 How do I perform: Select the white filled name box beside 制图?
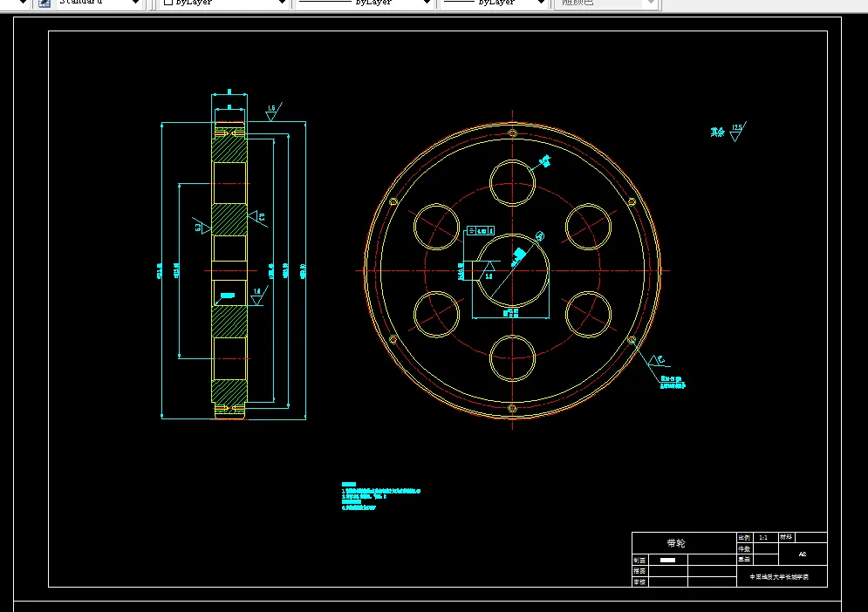[667, 560]
